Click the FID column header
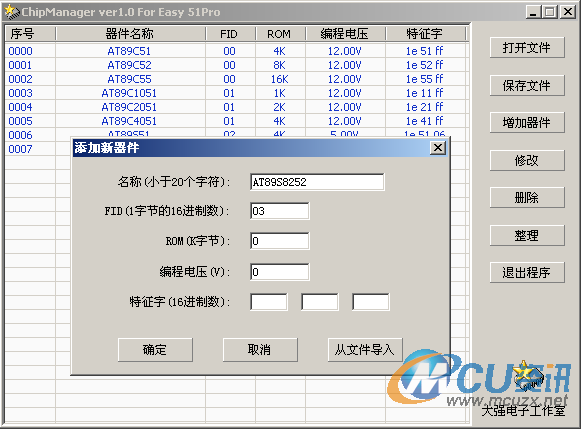This screenshot has height=429, width=581. 230,34
